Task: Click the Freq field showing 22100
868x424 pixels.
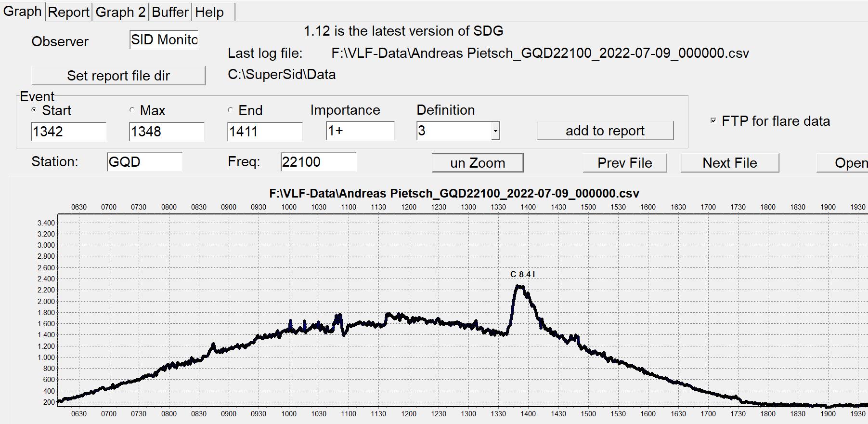Action: click(318, 162)
